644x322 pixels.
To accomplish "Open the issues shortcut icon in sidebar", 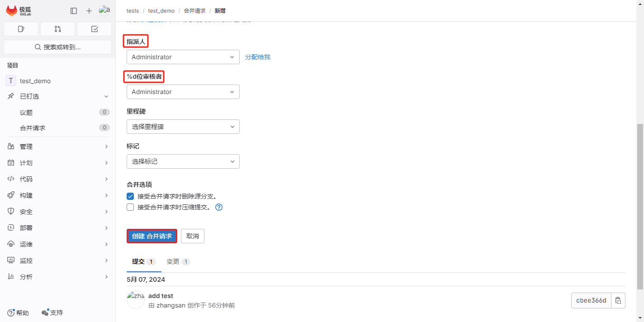I will coord(21,29).
